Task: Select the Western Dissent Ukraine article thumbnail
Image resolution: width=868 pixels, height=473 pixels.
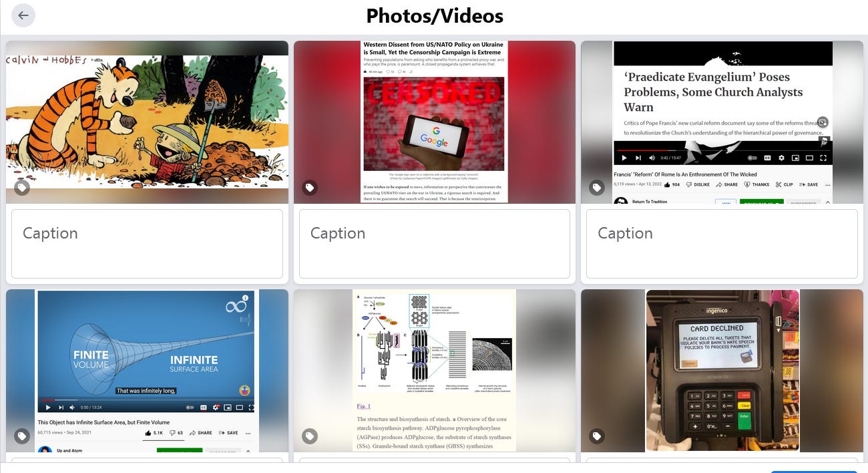Action: click(435, 122)
